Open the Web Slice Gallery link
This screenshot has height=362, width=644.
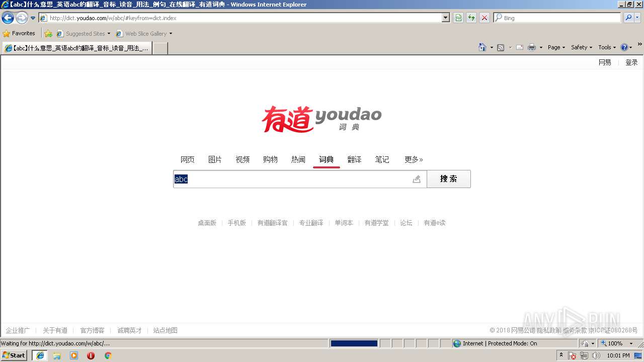(x=144, y=34)
